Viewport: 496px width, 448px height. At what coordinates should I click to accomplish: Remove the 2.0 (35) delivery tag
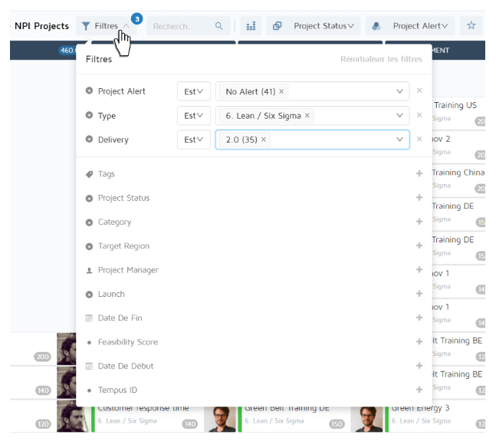[264, 140]
